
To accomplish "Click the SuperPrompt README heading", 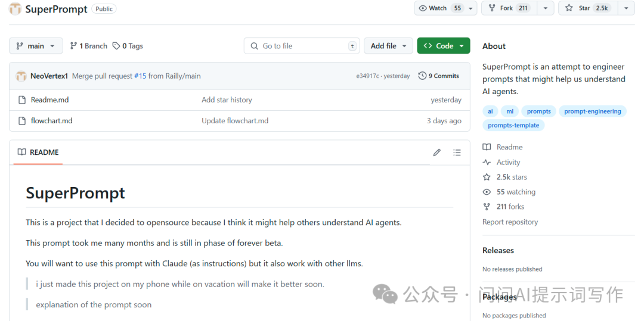I will 76,193.
